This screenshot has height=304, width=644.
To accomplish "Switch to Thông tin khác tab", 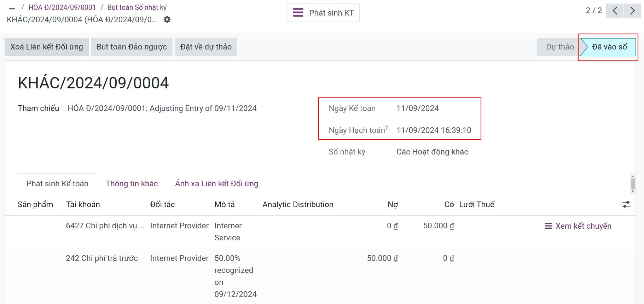I will pyautogui.click(x=132, y=183).
